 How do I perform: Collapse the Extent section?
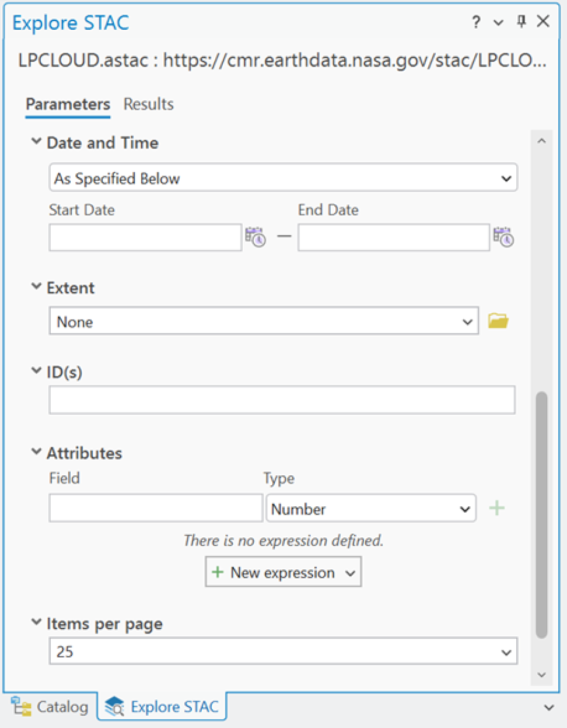tap(36, 286)
